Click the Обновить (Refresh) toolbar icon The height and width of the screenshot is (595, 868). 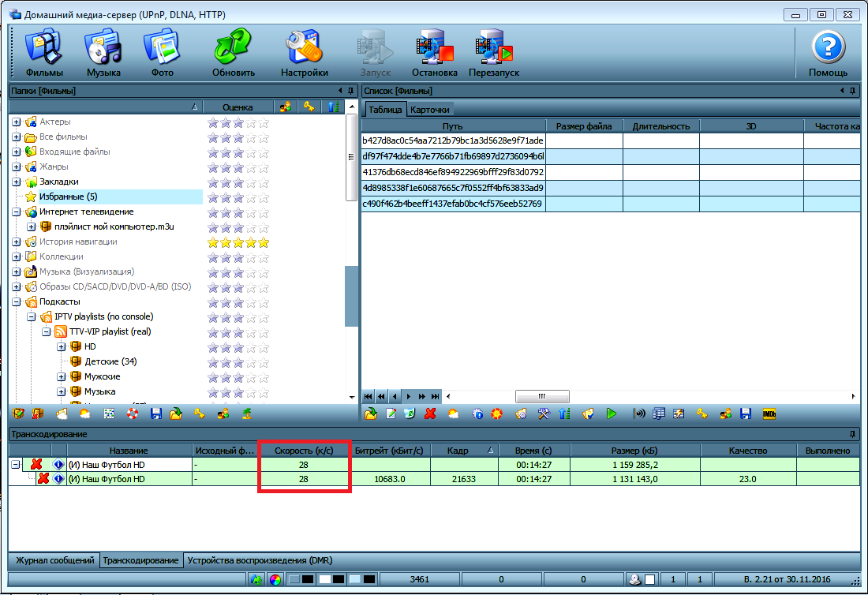[x=233, y=52]
